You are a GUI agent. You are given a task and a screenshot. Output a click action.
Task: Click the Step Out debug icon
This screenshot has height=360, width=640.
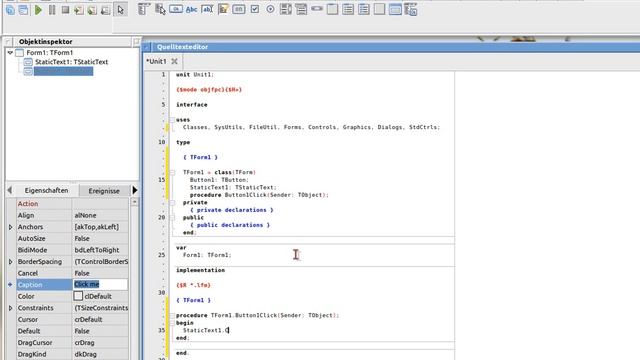106,10
